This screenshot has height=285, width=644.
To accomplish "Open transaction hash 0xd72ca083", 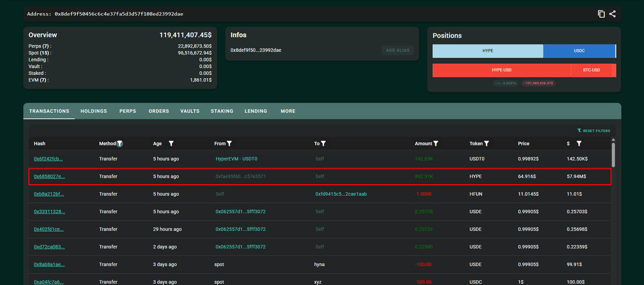I will tap(49, 247).
